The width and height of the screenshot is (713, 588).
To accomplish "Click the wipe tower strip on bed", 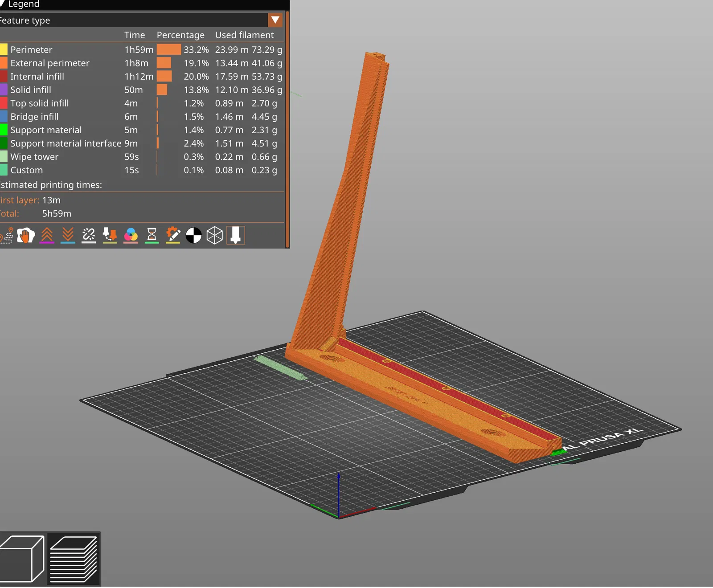I will (281, 367).
